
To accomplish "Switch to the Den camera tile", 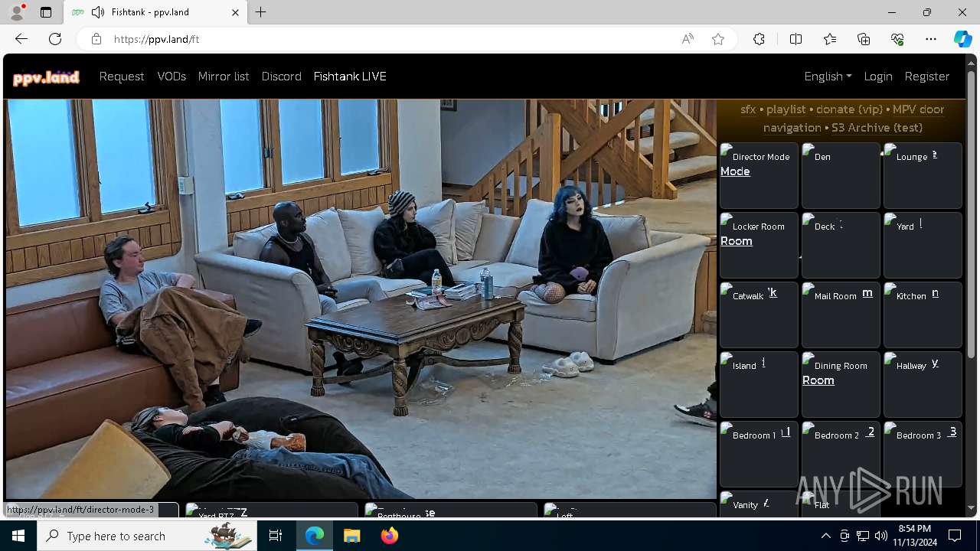I will click(x=841, y=175).
